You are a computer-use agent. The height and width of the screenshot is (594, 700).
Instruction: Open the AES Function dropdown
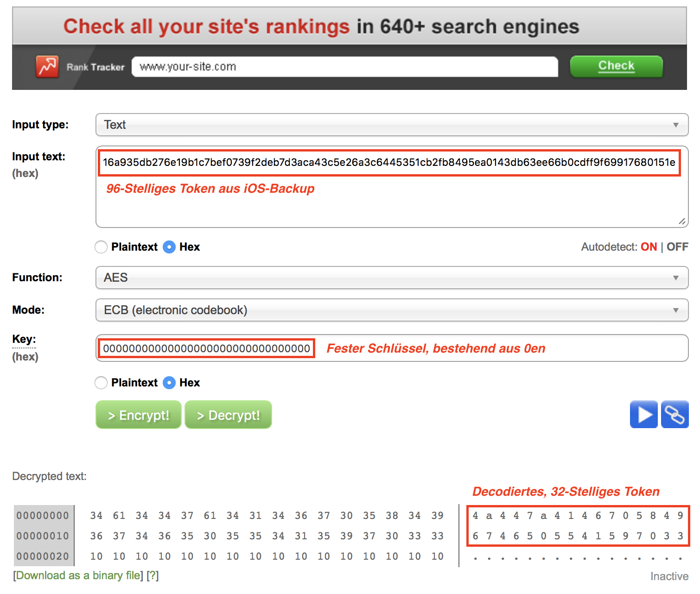pyautogui.click(x=392, y=278)
